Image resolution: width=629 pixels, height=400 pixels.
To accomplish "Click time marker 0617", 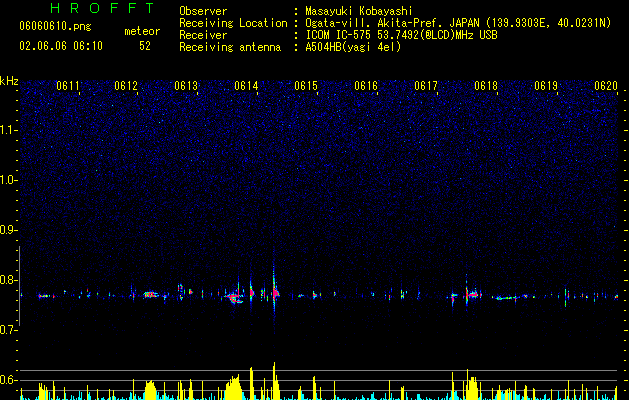I will [426, 86].
